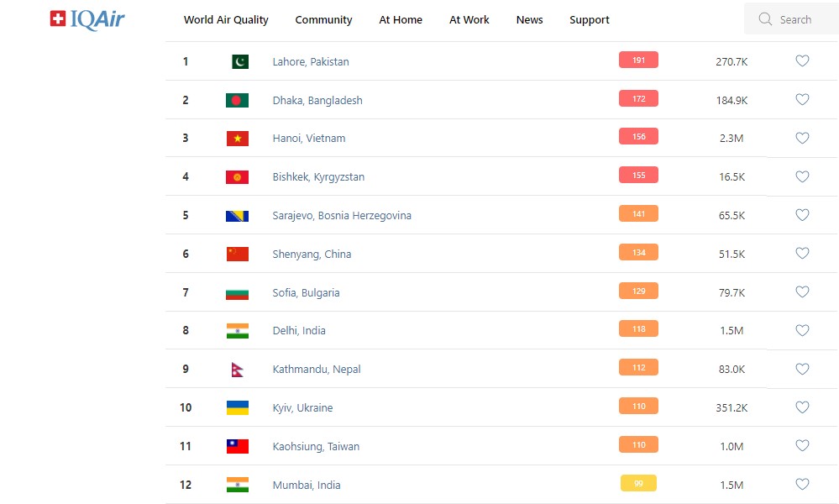
Task: Open the World Air Quality menu
Action: point(226,20)
